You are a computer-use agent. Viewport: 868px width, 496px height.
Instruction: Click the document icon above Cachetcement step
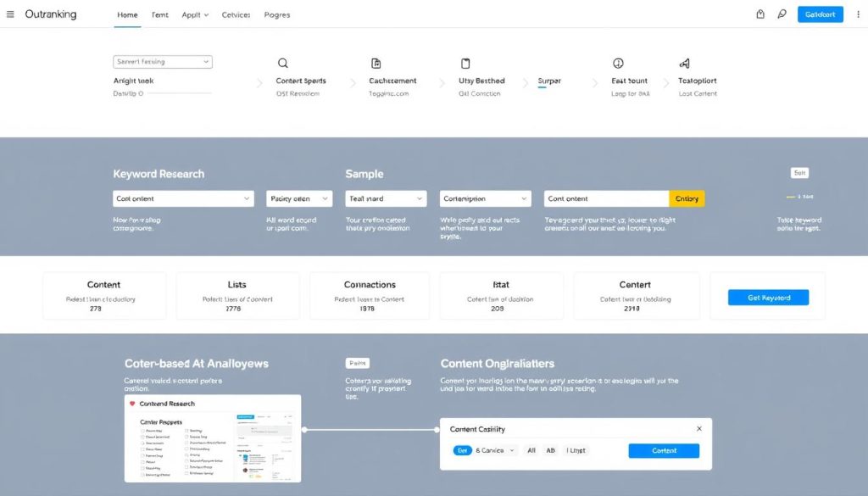[x=375, y=63]
